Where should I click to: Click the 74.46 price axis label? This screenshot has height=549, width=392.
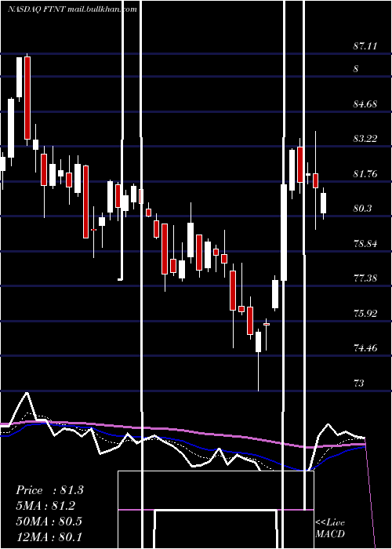(365, 348)
